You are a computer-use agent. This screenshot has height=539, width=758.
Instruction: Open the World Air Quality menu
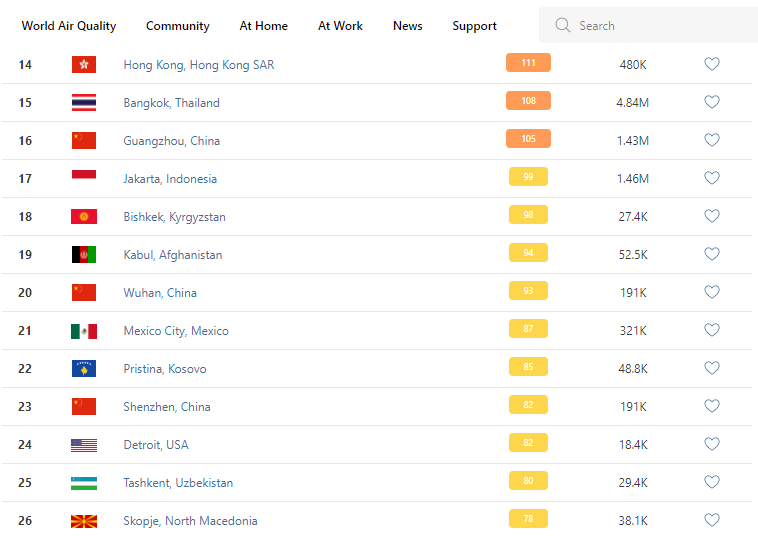[69, 26]
